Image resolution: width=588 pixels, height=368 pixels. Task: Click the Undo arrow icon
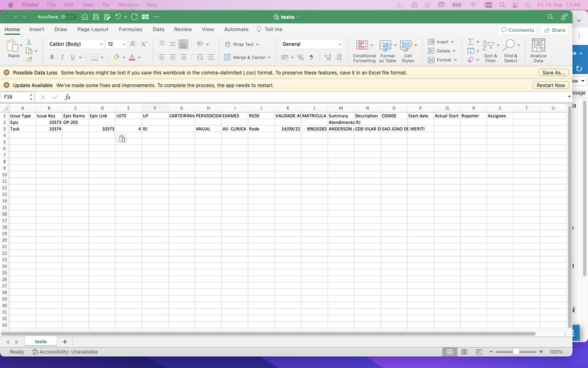coord(118,17)
